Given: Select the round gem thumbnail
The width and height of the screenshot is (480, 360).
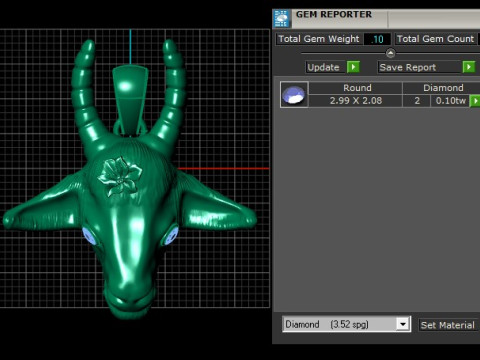Looking at the screenshot, I should pos(294,95).
